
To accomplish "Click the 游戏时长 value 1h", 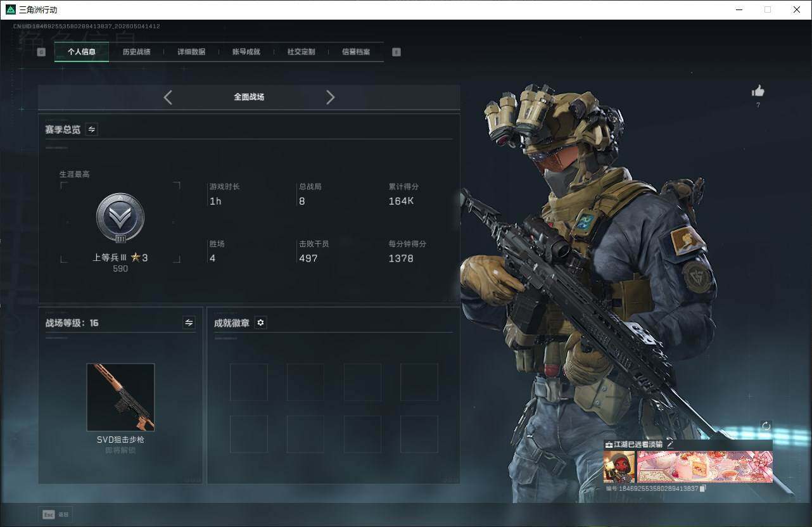I will pos(215,201).
